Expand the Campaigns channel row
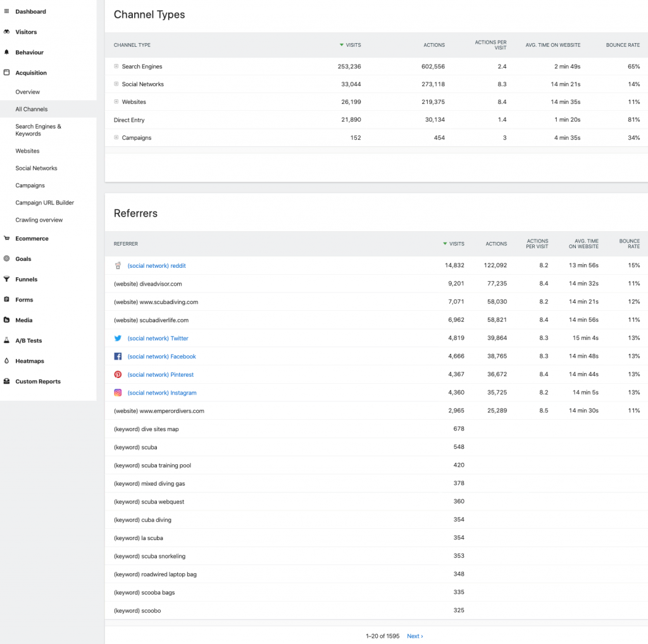The image size is (648, 644). (x=116, y=137)
